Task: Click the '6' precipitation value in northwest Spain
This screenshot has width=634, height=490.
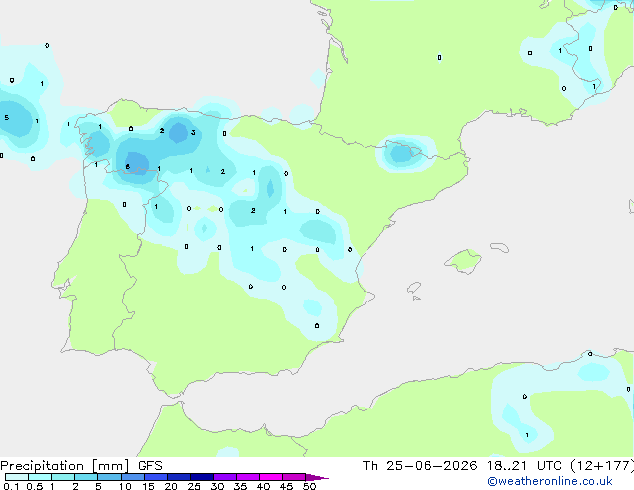Action: (x=128, y=167)
